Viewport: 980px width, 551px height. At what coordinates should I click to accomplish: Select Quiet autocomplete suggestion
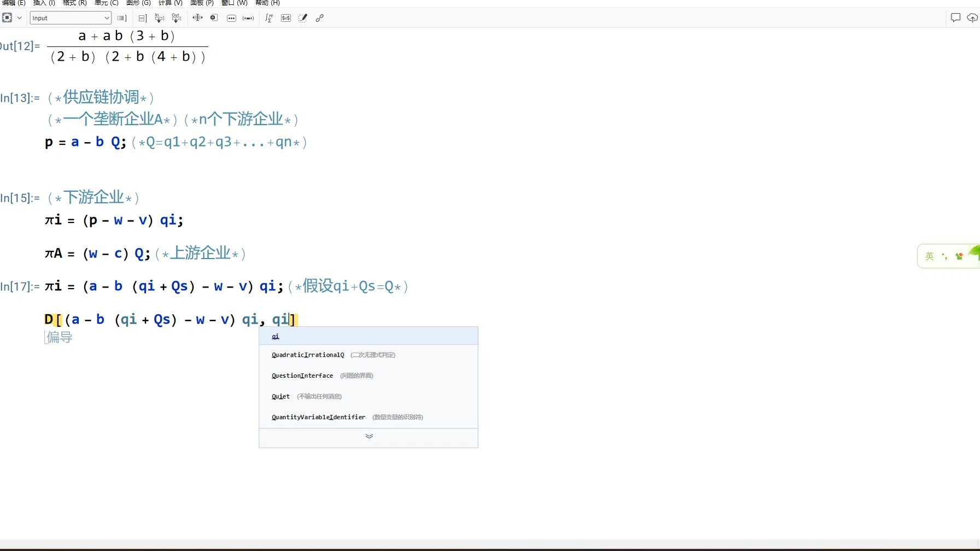click(x=369, y=396)
